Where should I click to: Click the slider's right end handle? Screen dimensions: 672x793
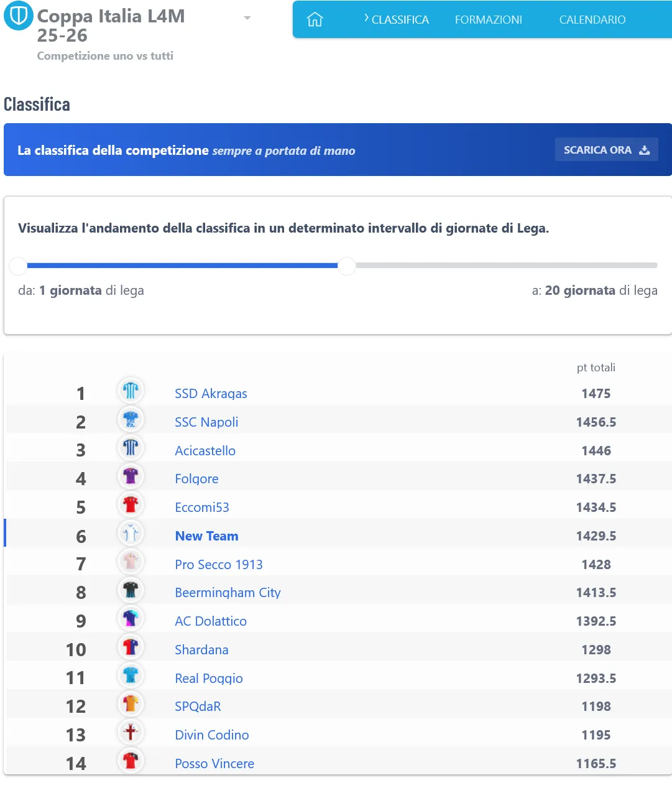click(346, 266)
